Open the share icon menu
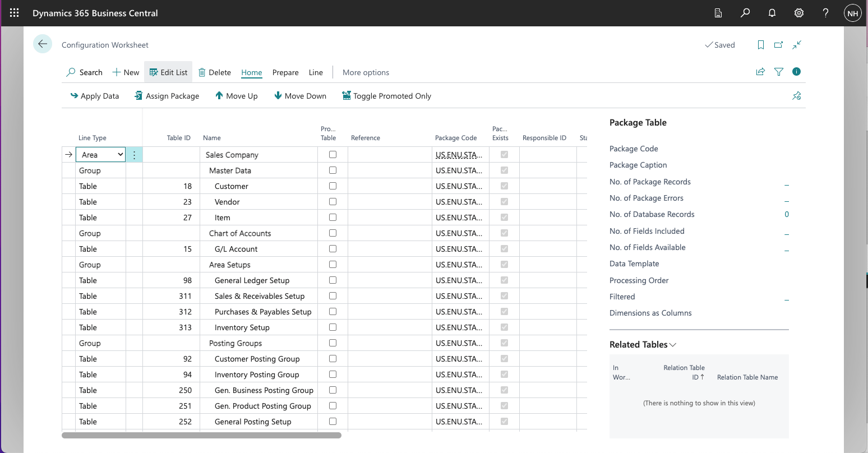Image resolution: width=868 pixels, height=453 pixels. pyautogui.click(x=760, y=72)
